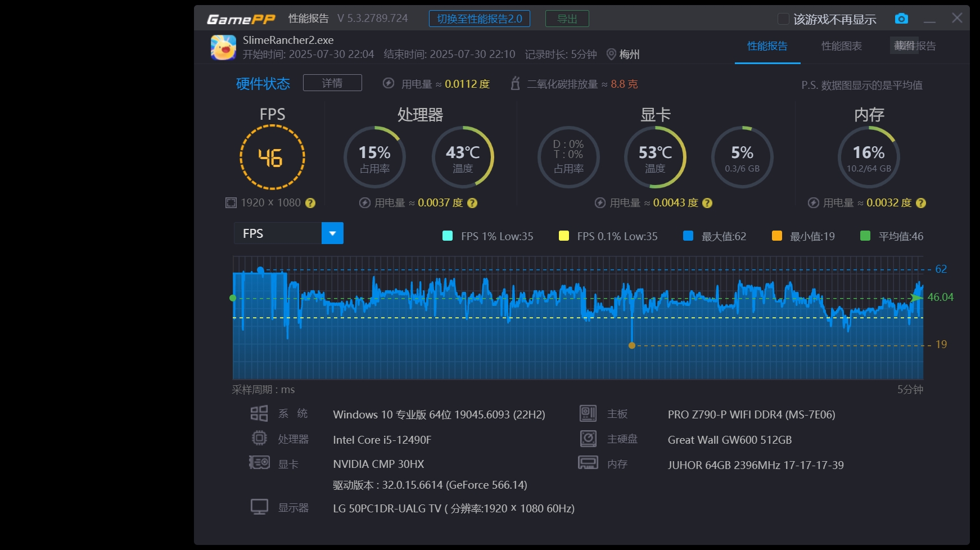Screen dimensions: 980x550
Task: Click the CPU 43℃ temperature gauge
Action: click(463, 157)
